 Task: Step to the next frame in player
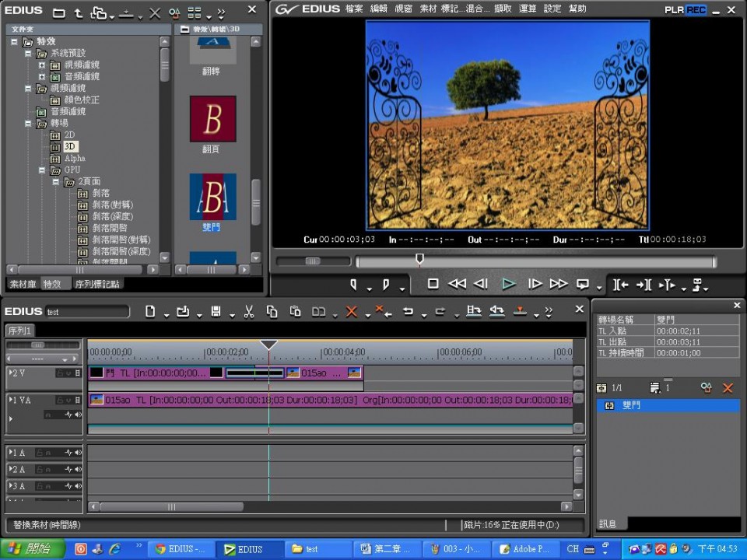coord(535,285)
